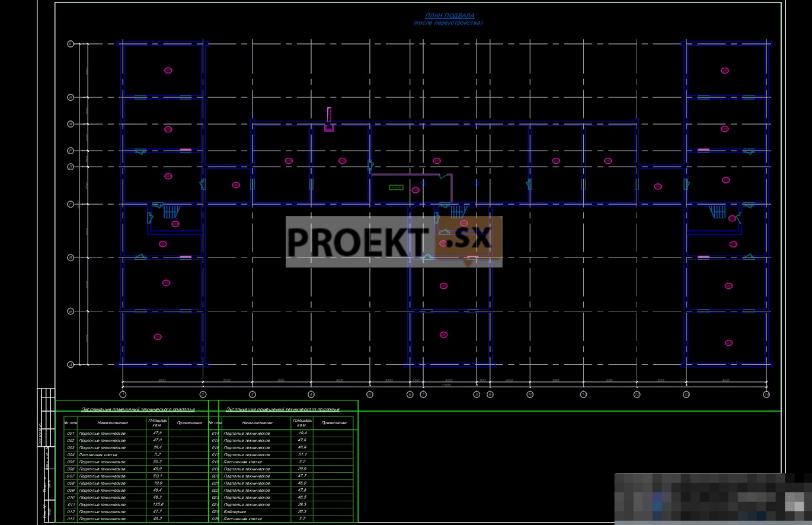Select the subtitle text (после переустройства)
The image size is (812, 525).
click(447, 23)
